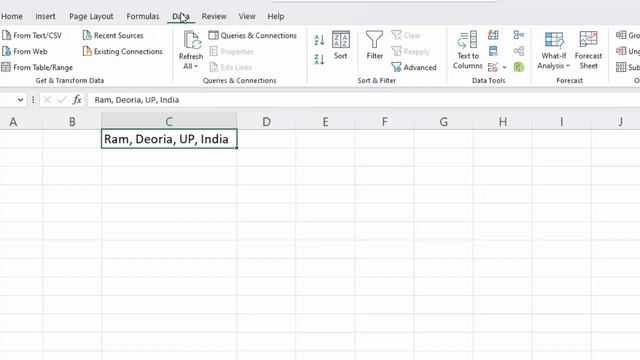The height and width of the screenshot is (360, 640).
Task: Open Manage Data Model green icon
Action: pyautogui.click(x=519, y=67)
